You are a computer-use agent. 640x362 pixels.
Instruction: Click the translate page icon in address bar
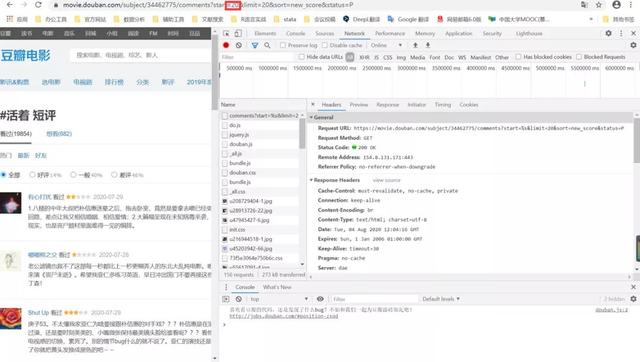[x=584, y=5]
